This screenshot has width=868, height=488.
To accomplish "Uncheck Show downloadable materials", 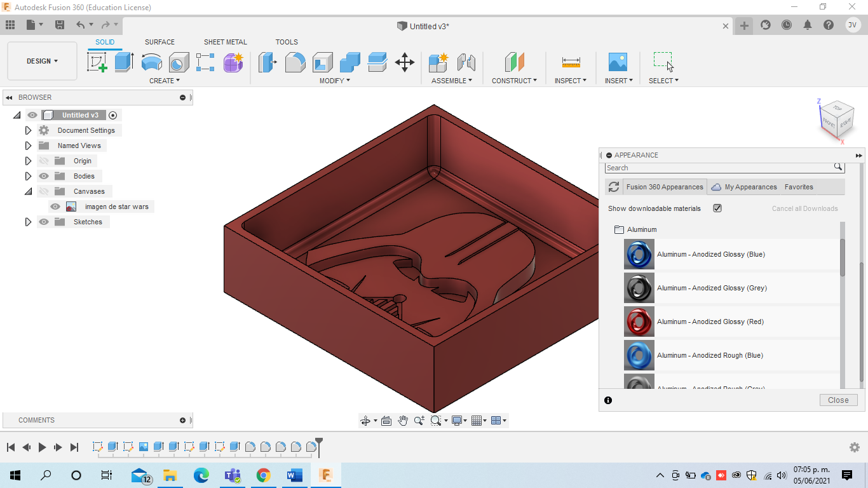I will tap(717, 208).
